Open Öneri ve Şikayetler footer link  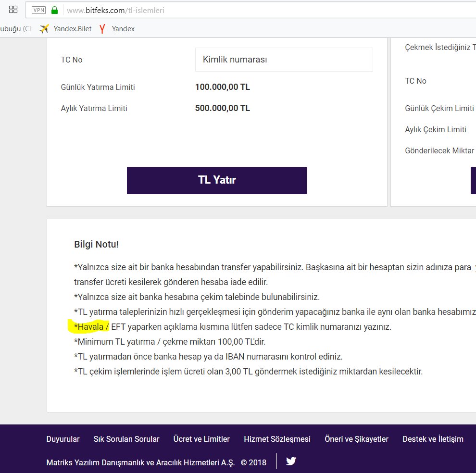pyautogui.click(x=356, y=439)
